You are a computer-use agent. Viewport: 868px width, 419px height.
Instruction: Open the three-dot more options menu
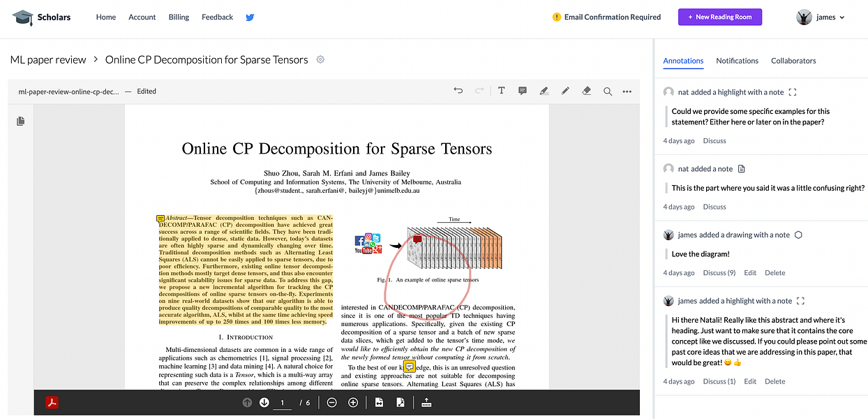tap(627, 91)
